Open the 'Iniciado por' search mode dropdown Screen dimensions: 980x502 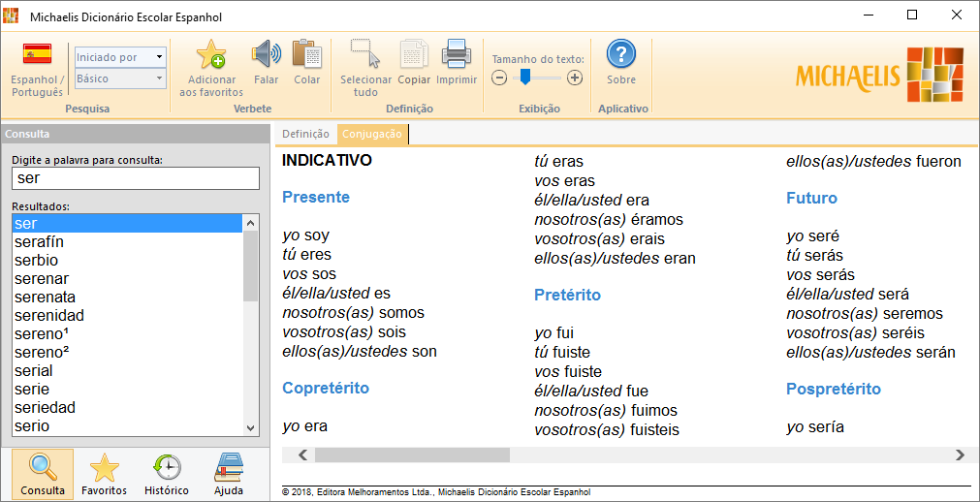(x=120, y=57)
